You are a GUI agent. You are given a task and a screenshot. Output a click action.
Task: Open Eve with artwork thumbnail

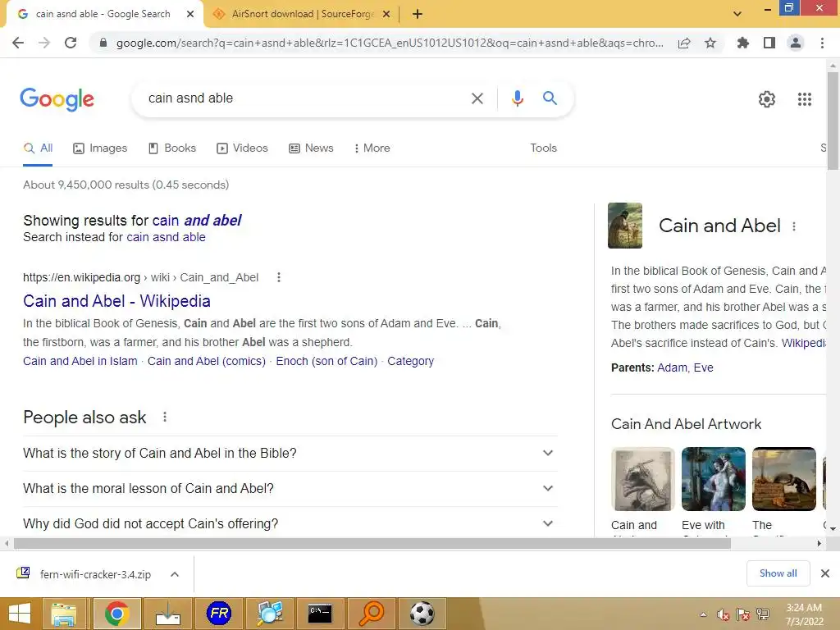(714, 479)
